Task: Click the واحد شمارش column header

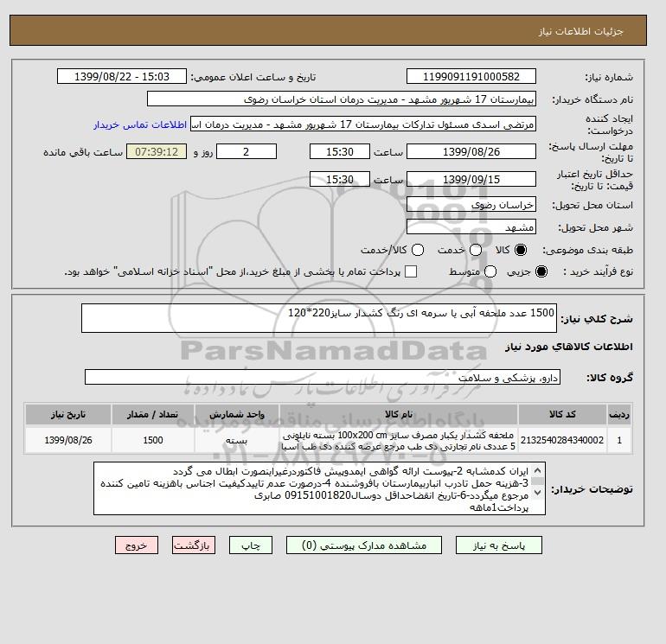Action: [237, 414]
